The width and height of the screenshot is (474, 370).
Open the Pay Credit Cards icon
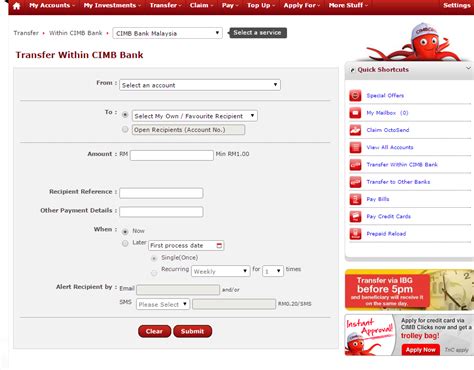coord(355,217)
